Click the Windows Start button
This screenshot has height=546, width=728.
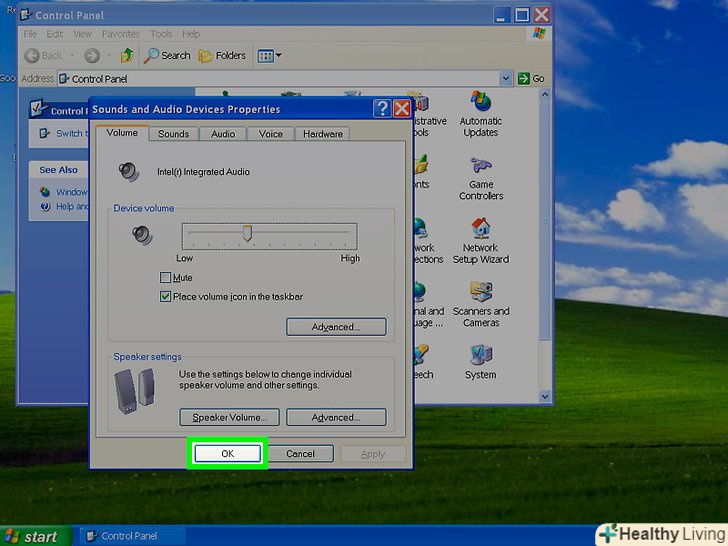[34, 536]
